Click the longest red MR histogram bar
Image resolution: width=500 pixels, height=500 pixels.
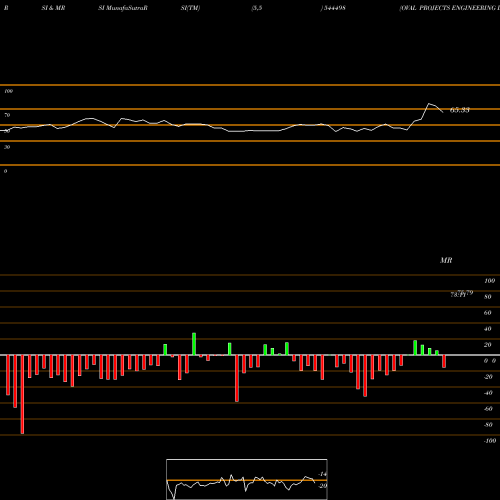[22, 394]
